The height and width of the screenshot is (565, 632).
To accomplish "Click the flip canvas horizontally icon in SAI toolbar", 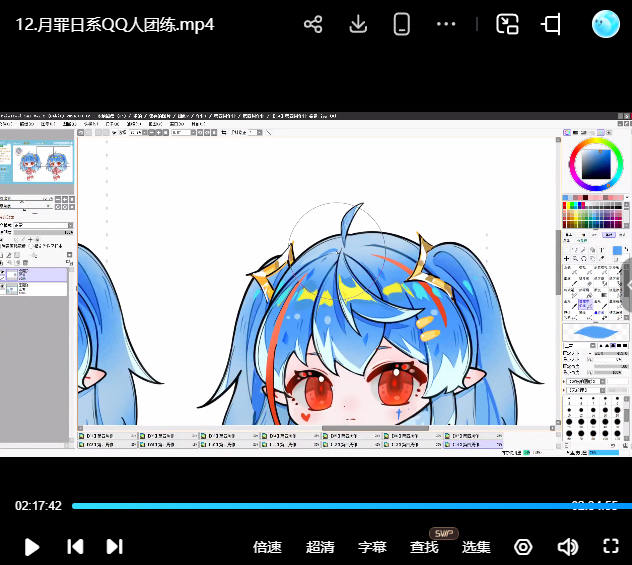I will click(x=224, y=132).
